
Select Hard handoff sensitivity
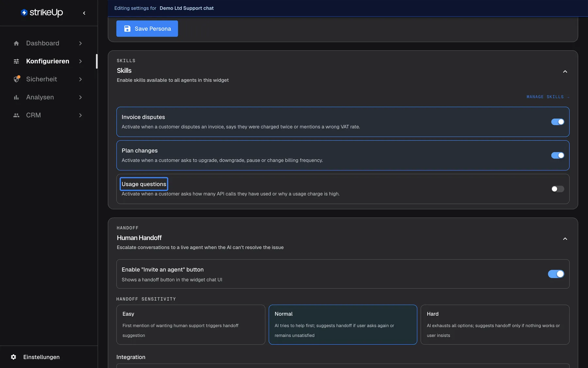tap(495, 324)
